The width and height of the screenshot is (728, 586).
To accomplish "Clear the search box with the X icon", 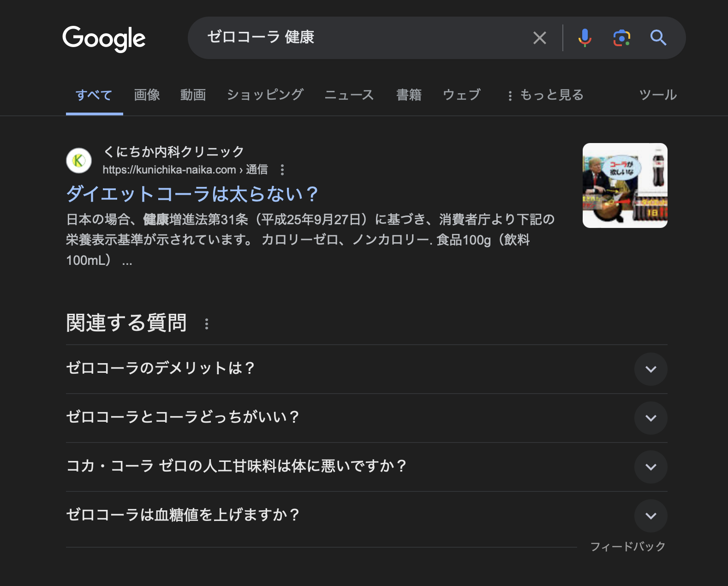I will point(539,38).
